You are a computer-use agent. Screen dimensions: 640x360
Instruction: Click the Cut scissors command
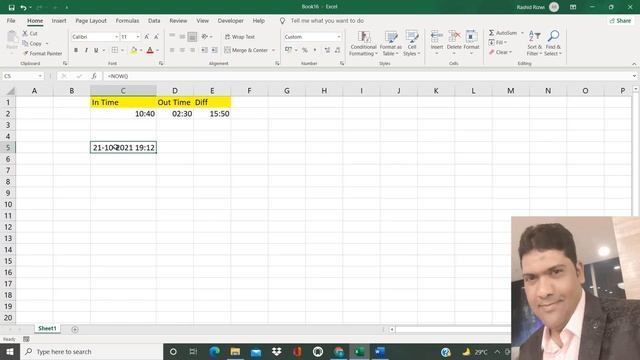[30, 33]
